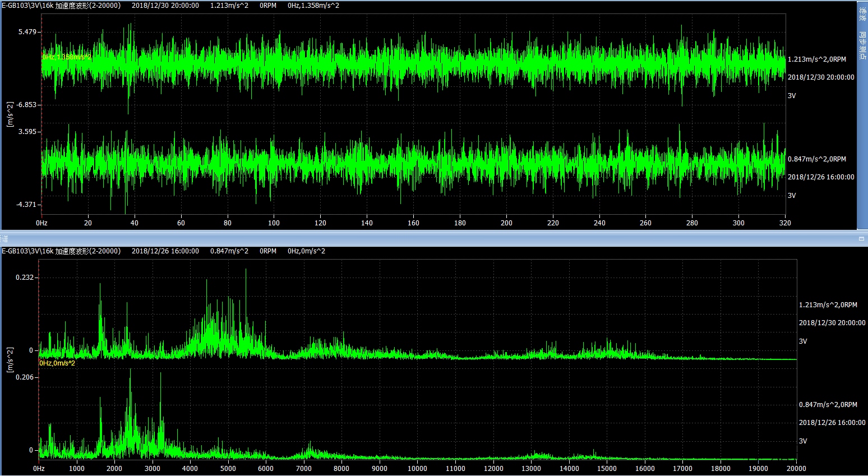Click the 160 mark on waveform X axis
Image resolution: width=868 pixels, height=476 pixels.
coord(413,223)
